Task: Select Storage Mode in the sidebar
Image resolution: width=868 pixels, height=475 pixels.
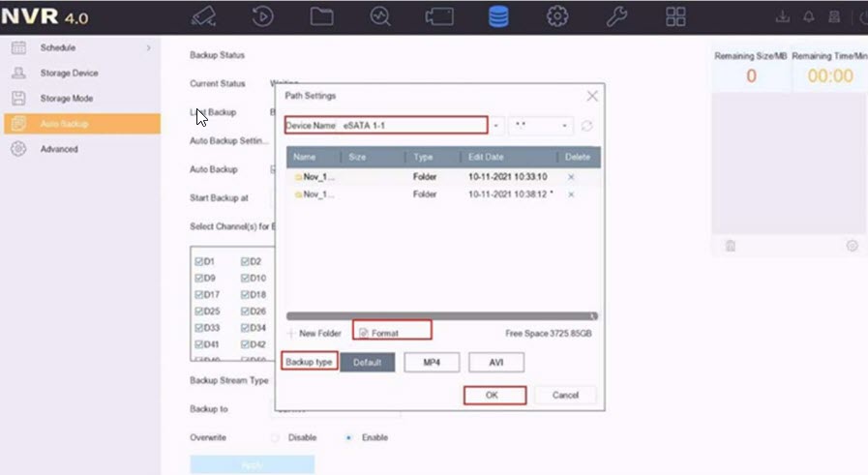Action: pyautogui.click(x=67, y=99)
